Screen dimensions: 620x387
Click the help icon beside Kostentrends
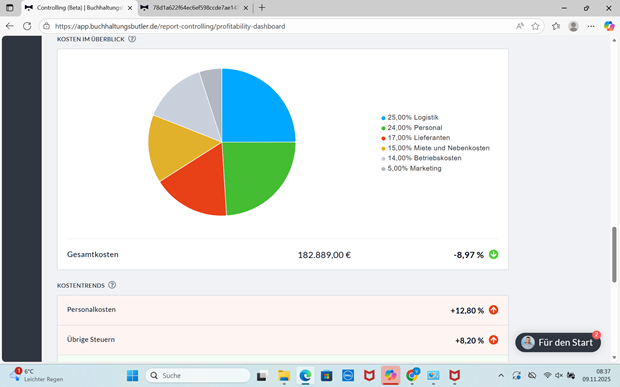click(112, 285)
